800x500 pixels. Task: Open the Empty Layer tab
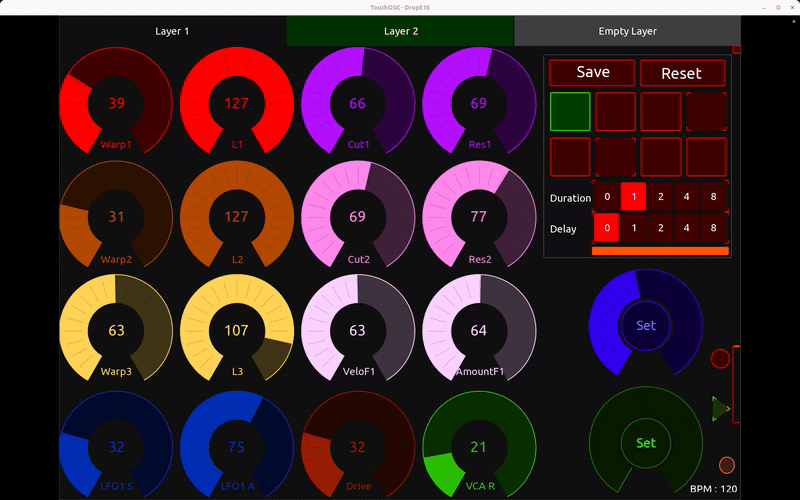point(628,31)
